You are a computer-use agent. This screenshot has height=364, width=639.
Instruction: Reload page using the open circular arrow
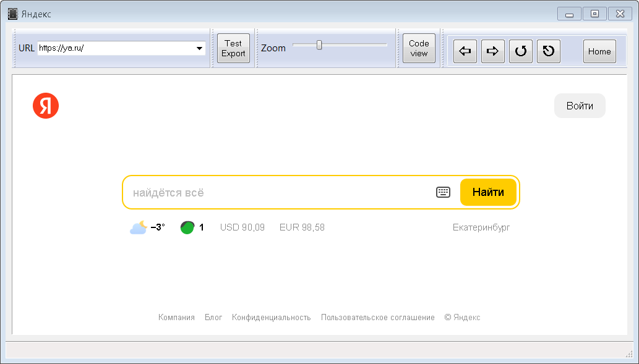click(x=521, y=51)
